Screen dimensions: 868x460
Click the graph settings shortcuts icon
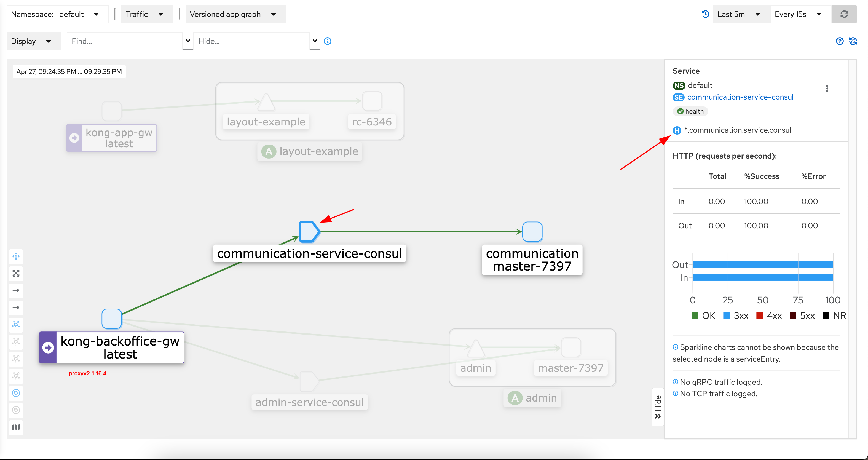tap(853, 41)
